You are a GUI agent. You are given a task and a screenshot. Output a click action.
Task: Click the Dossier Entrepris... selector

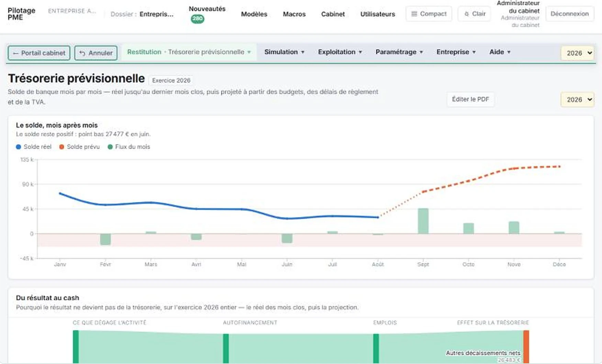point(142,14)
